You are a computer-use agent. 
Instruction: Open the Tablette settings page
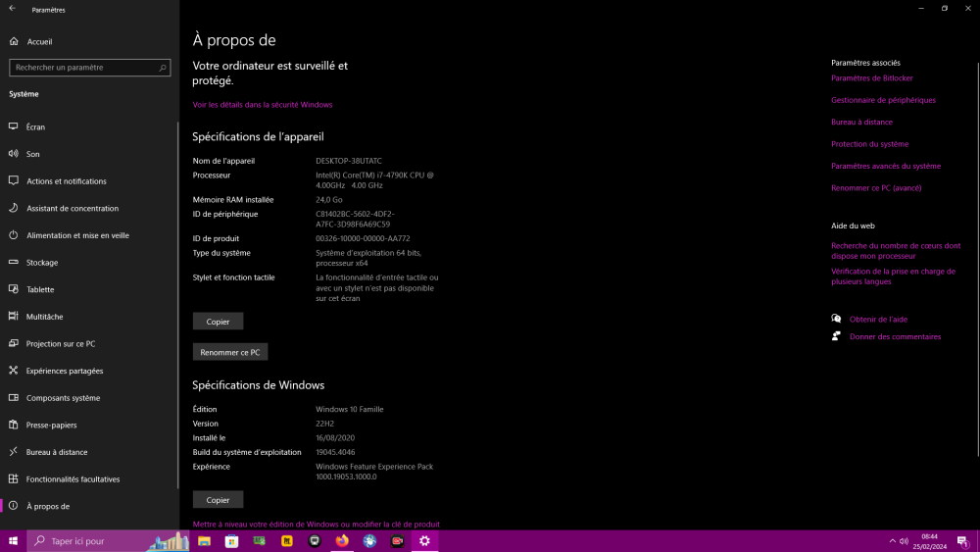point(40,289)
